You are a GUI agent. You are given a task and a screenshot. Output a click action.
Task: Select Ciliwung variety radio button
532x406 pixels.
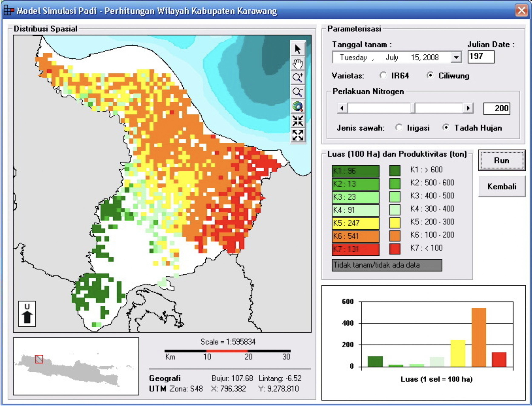point(430,75)
